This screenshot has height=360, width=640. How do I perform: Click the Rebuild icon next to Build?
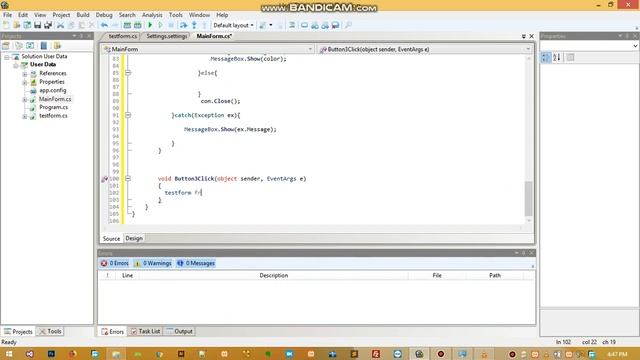138,25
